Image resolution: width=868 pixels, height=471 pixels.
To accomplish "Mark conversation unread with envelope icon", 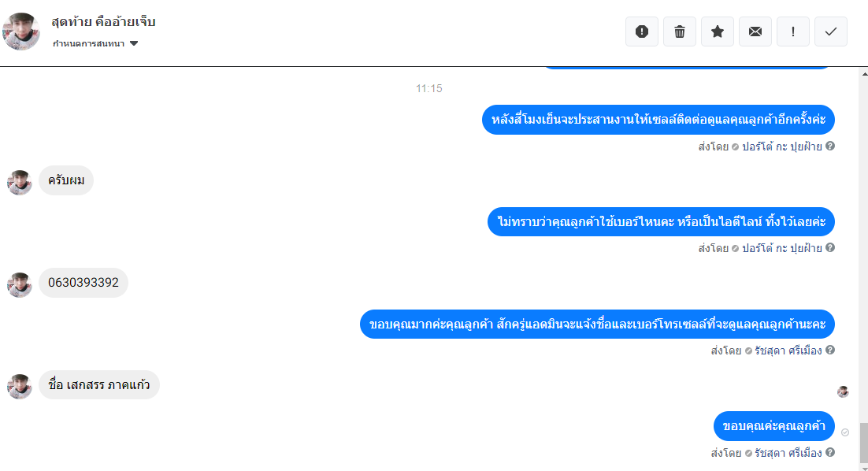I will (x=755, y=32).
